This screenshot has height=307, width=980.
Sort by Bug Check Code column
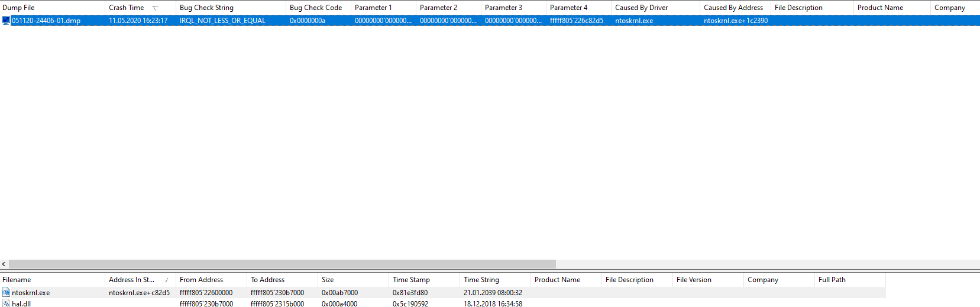(319, 8)
